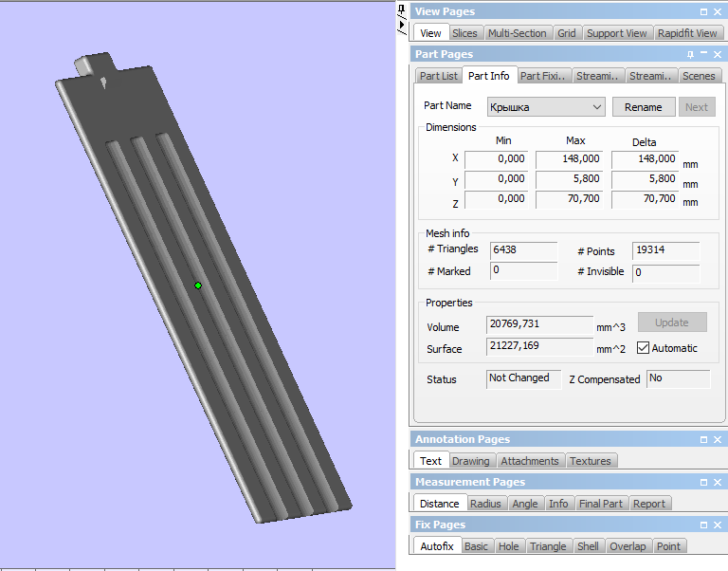728x571 pixels.
Task: Switch to the Part List tab
Action: pos(439,76)
